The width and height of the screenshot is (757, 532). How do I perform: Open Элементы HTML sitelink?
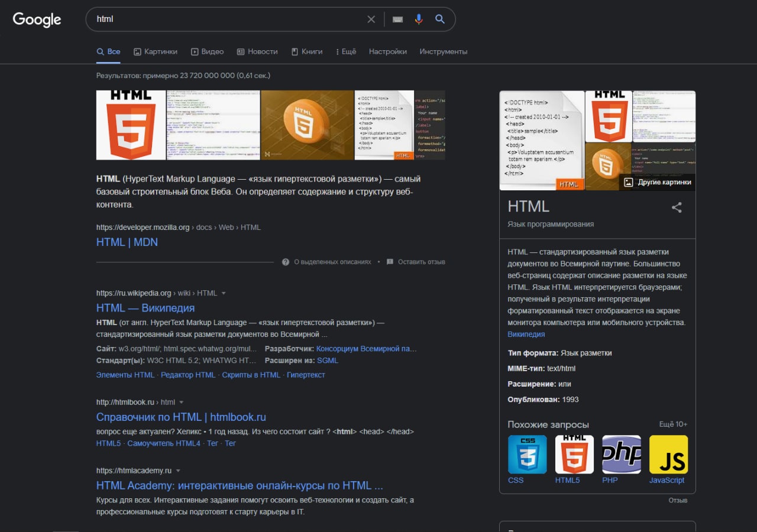pos(125,375)
